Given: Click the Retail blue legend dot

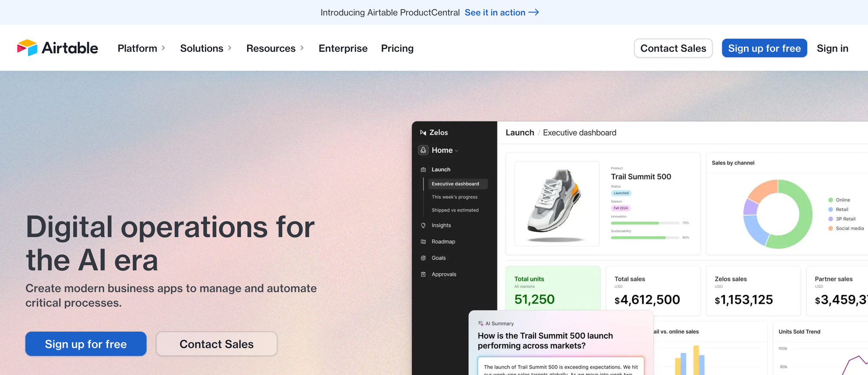Looking at the screenshot, I should 831,209.
